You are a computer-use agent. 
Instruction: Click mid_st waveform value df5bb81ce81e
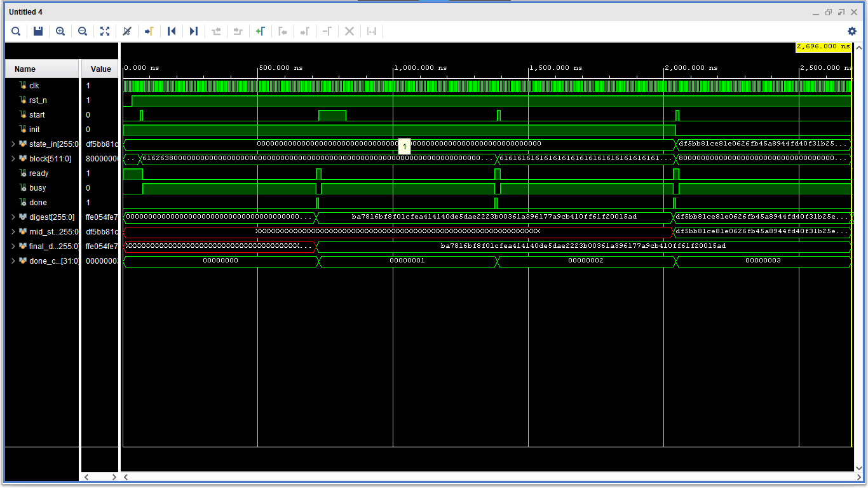(762, 232)
